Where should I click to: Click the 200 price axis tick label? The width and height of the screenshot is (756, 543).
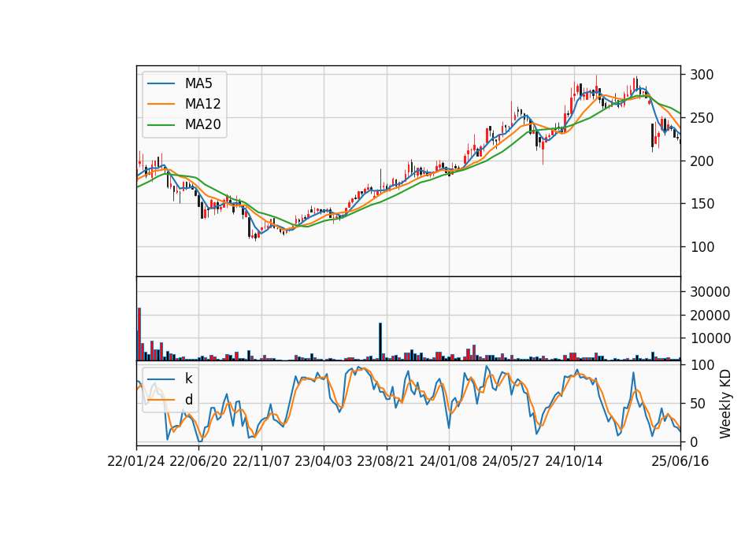pos(702,161)
